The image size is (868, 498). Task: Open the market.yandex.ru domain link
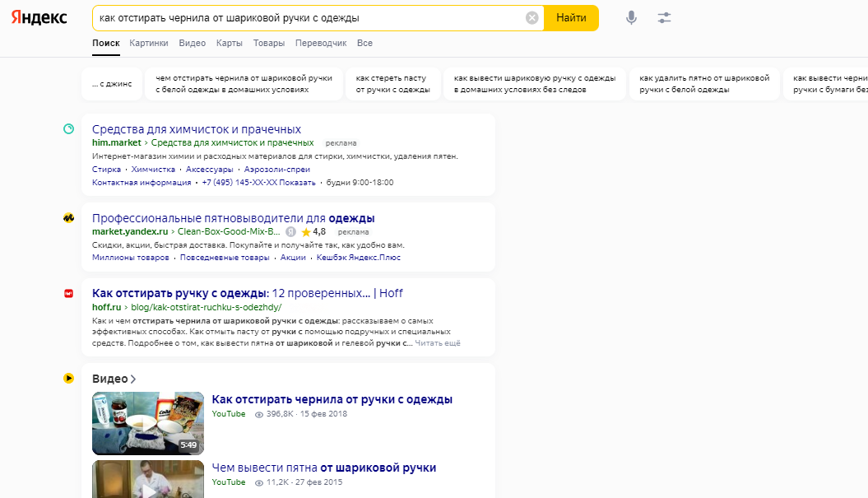130,231
